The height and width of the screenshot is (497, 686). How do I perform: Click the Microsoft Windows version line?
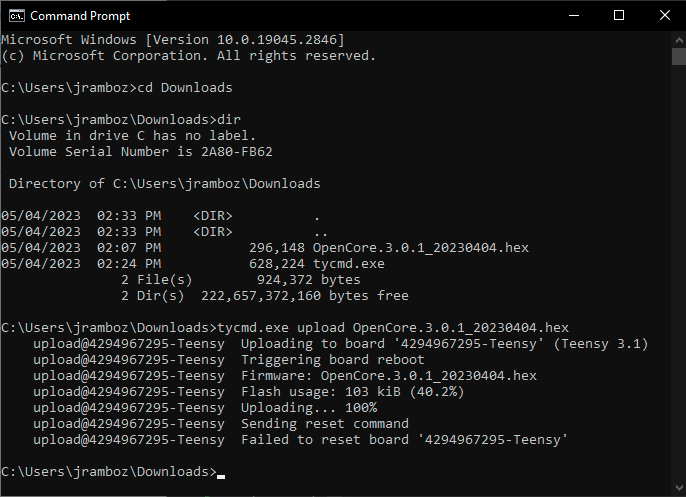coord(172,39)
